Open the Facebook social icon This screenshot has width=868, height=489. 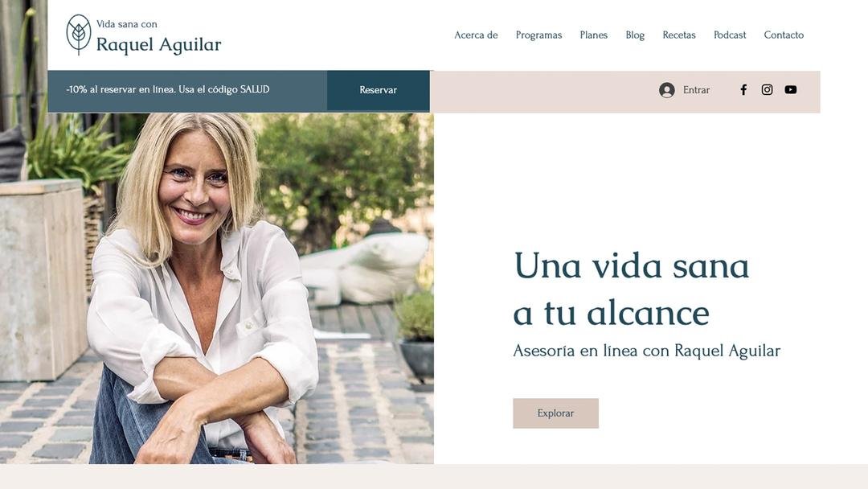tap(743, 90)
